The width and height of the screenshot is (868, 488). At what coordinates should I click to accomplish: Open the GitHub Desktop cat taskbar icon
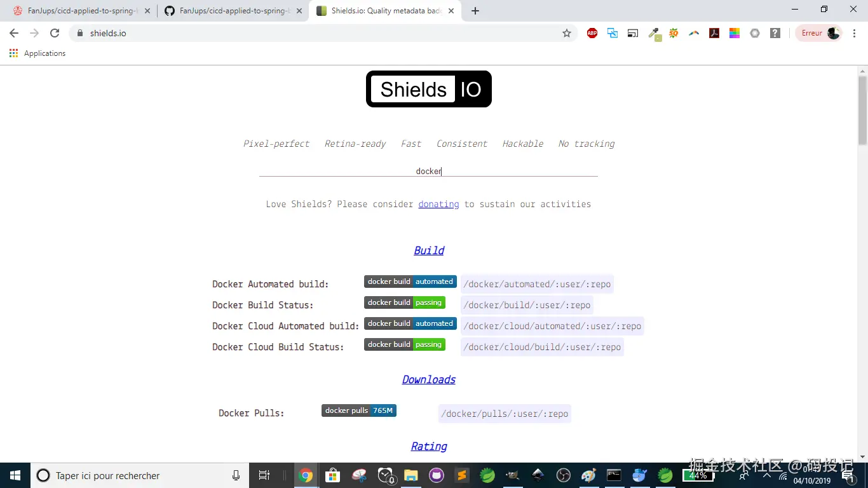click(437, 475)
